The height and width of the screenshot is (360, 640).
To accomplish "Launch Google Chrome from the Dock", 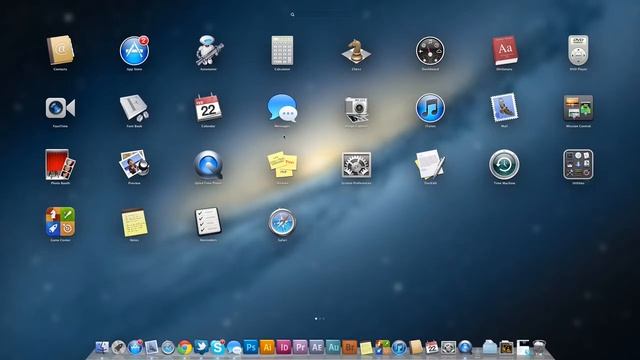I will (184, 347).
